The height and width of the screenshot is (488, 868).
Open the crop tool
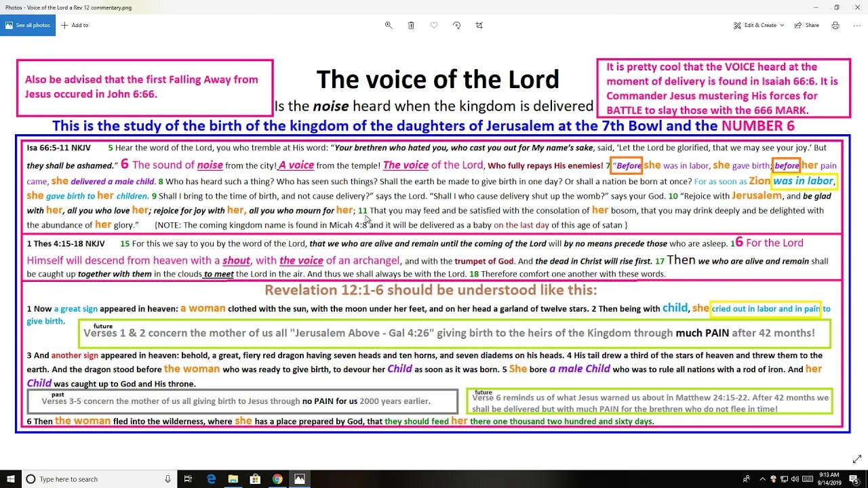[479, 25]
